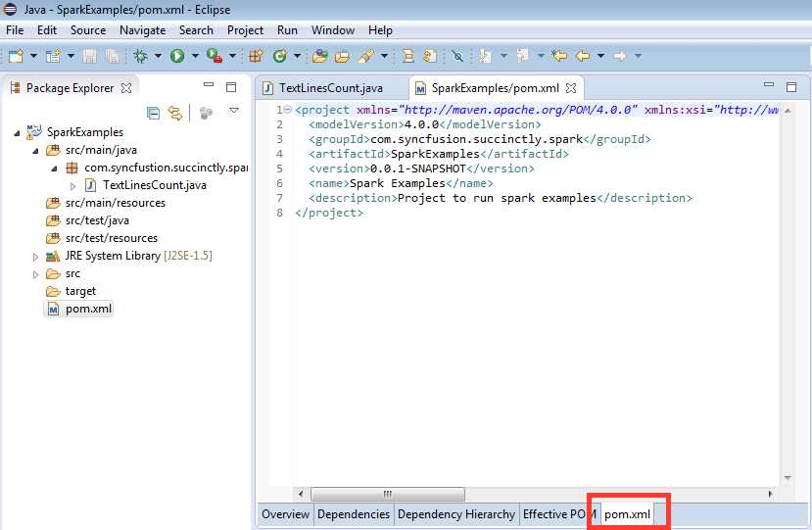The image size is (812, 530).
Task: Collapse the SparkExamples project node
Action: (17, 133)
